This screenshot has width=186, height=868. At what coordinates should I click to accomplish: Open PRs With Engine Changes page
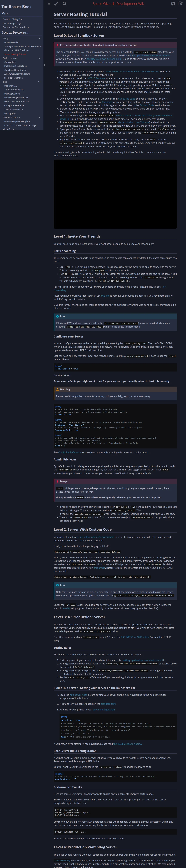tap(16, 98)
